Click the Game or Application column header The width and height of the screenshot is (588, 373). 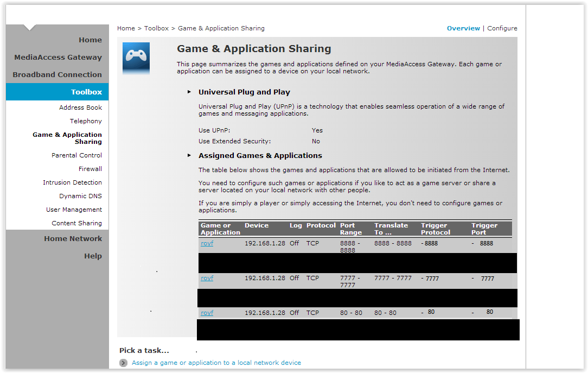(x=220, y=229)
